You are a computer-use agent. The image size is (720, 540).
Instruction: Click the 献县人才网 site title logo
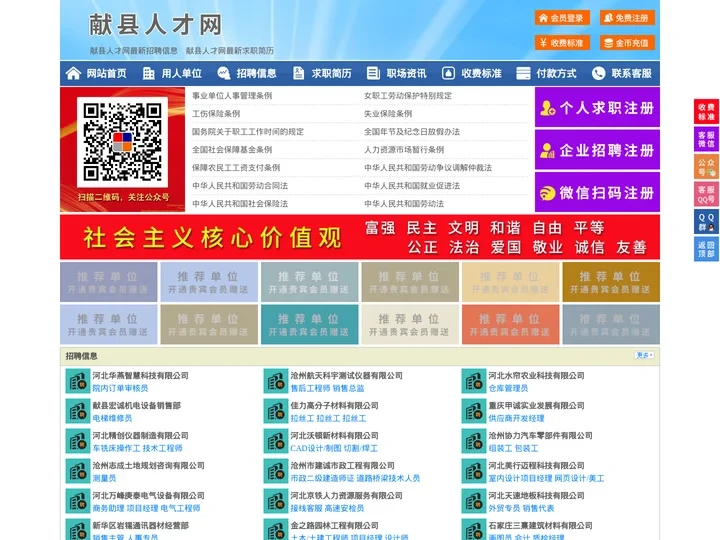pyautogui.click(x=155, y=25)
